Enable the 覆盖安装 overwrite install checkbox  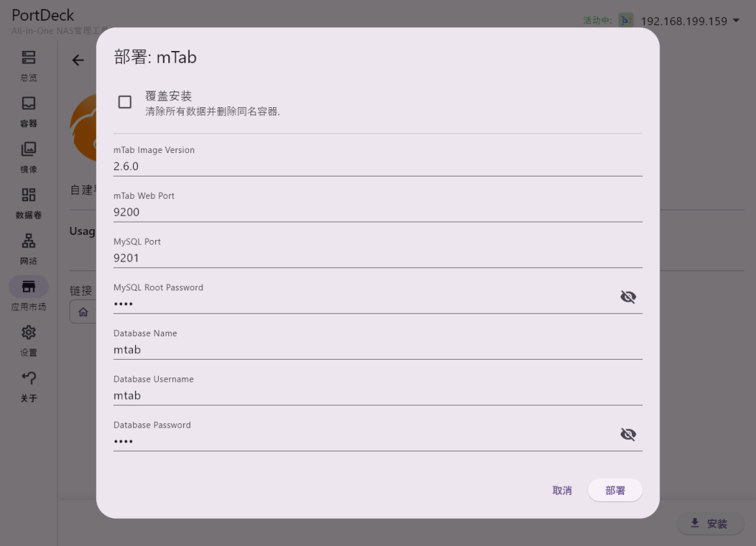tap(125, 102)
